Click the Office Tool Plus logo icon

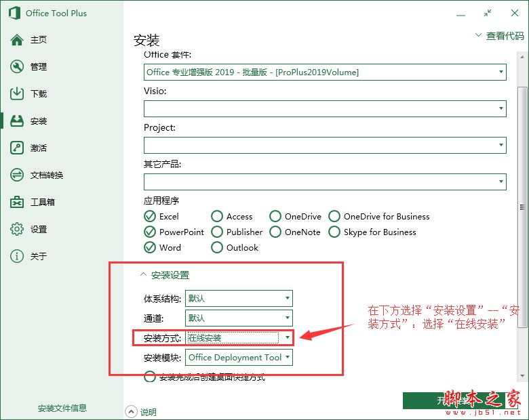pos(14,13)
